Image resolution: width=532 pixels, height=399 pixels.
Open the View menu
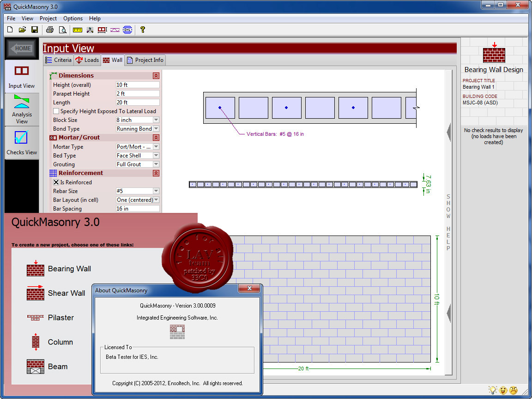[28, 18]
